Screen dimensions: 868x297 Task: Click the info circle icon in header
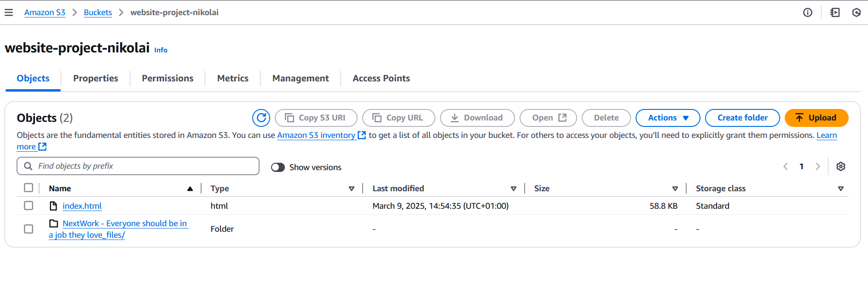tap(808, 12)
